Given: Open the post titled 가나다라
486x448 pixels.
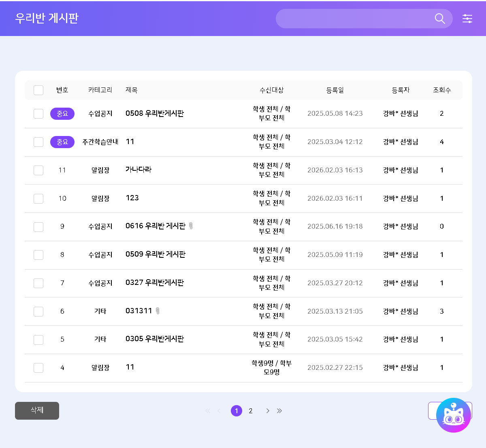Looking at the screenshot, I should (x=139, y=170).
